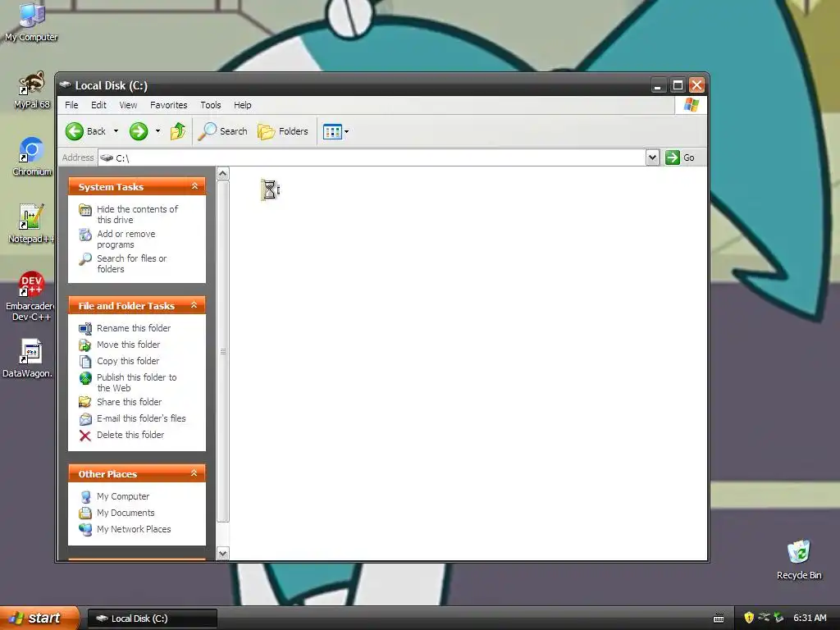Go up one folder level icon

178,131
